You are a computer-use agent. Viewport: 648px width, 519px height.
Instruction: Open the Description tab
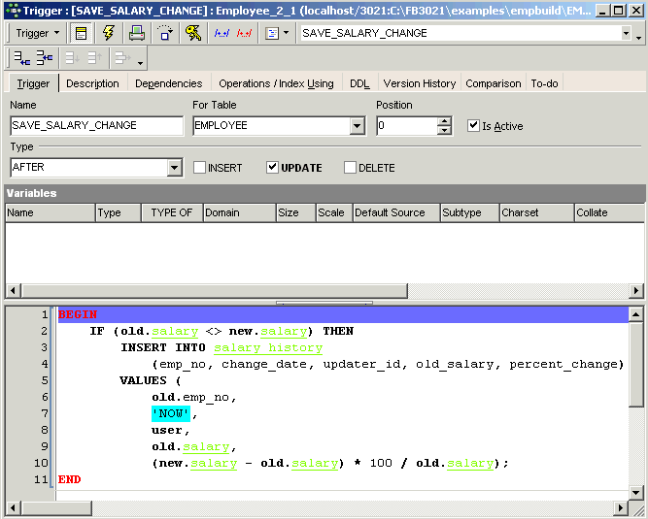(x=93, y=83)
